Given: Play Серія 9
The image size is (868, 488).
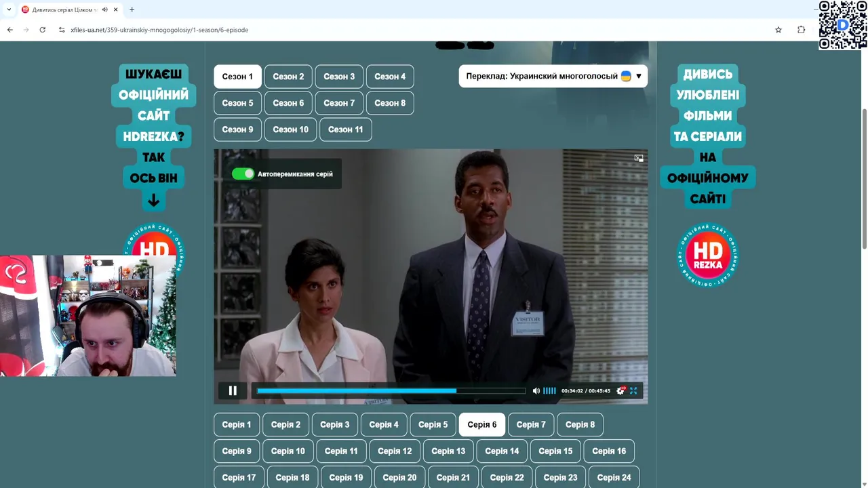Looking at the screenshot, I should pyautogui.click(x=237, y=451).
